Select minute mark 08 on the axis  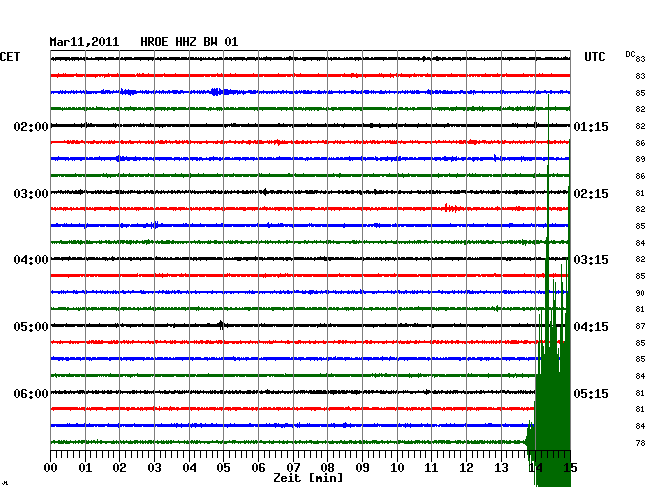point(327,468)
